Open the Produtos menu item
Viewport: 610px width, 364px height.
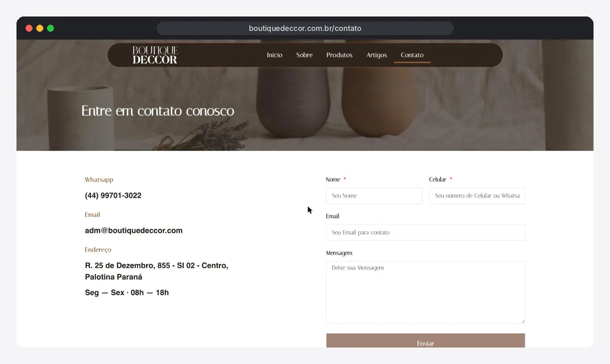[339, 55]
